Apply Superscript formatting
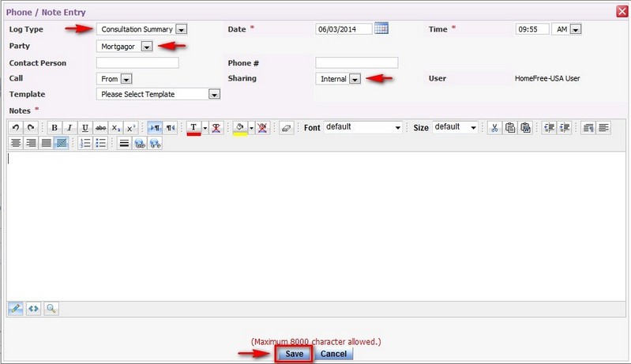Viewport: 631px width, 364px height. (x=131, y=128)
